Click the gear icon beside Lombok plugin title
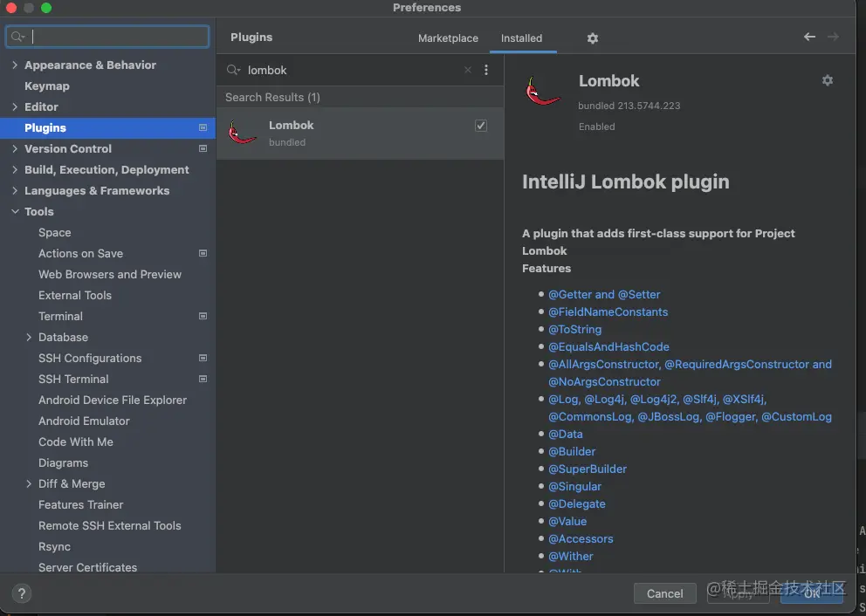Screen dimensions: 866x616 click(x=828, y=80)
